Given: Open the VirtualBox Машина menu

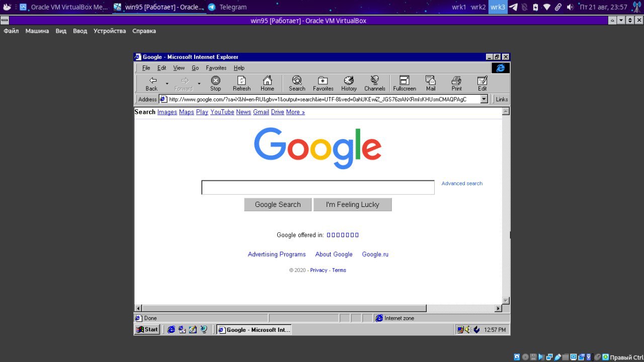Looking at the screenshot, I should click(37, 31).
